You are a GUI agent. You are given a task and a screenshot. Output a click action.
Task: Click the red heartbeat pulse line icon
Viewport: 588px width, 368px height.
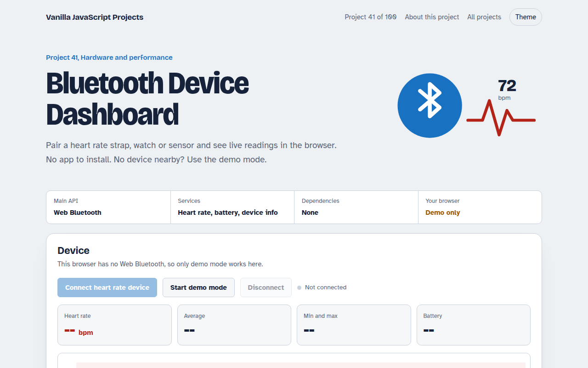coord(501,118)
